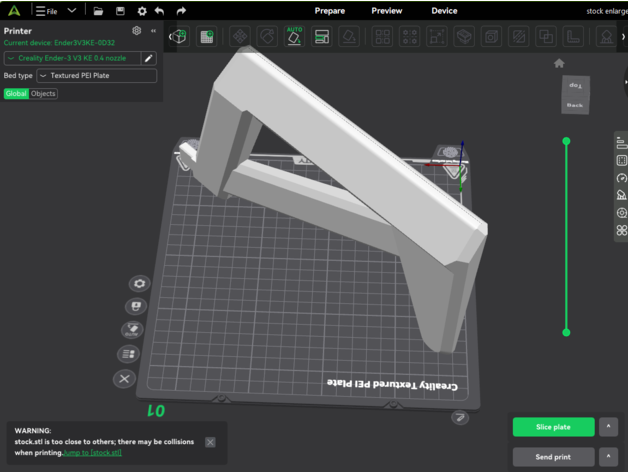Switch to the Preview tab

[387, 11]
